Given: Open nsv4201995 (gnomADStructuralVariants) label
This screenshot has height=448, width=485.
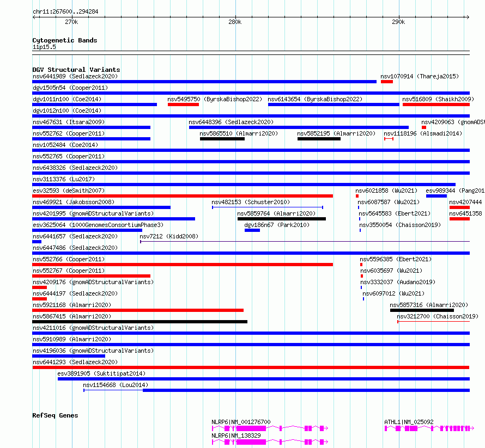Looking at the screenshot, I should pyautogui.click(x=93, y=213).
